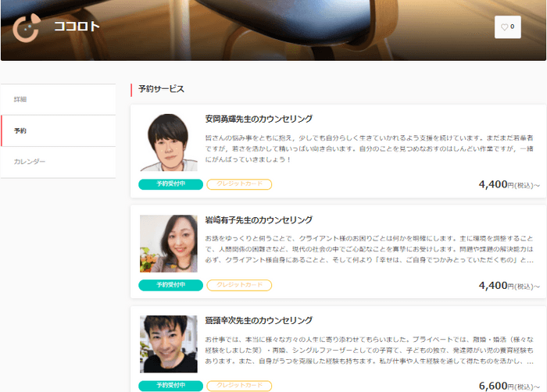547x392 pixels.
Task: Click the ココロト logo icon
Action: click(27, 27)
